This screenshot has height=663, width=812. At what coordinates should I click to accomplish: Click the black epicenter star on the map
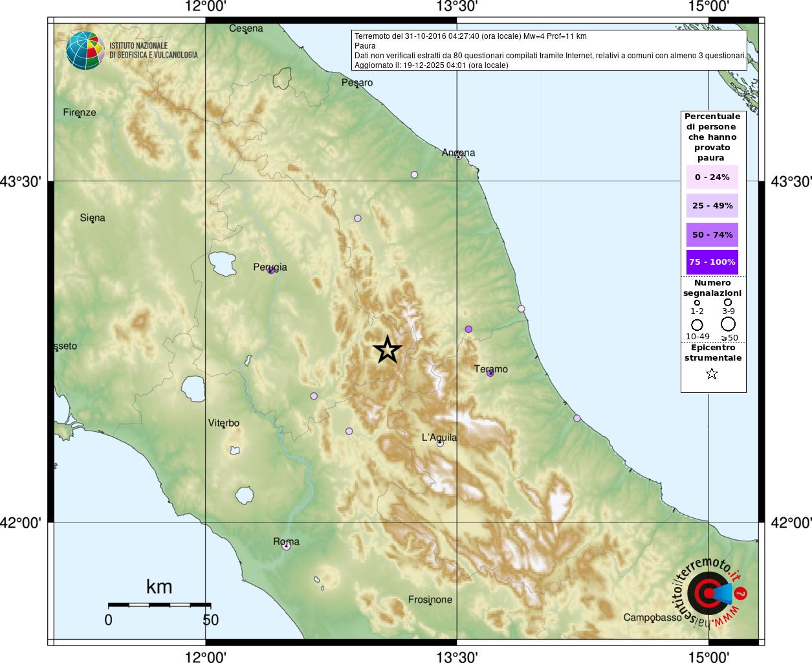(388, 350)
